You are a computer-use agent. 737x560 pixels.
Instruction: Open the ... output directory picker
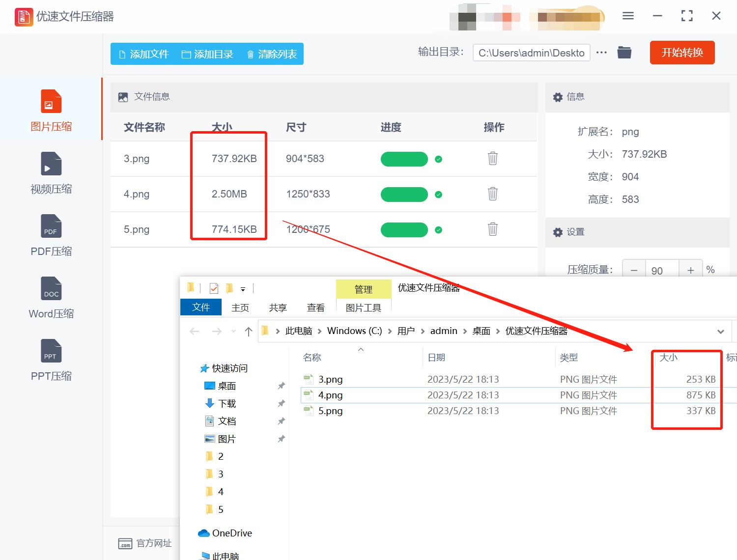pyautogui.click(x=601, y=52)
